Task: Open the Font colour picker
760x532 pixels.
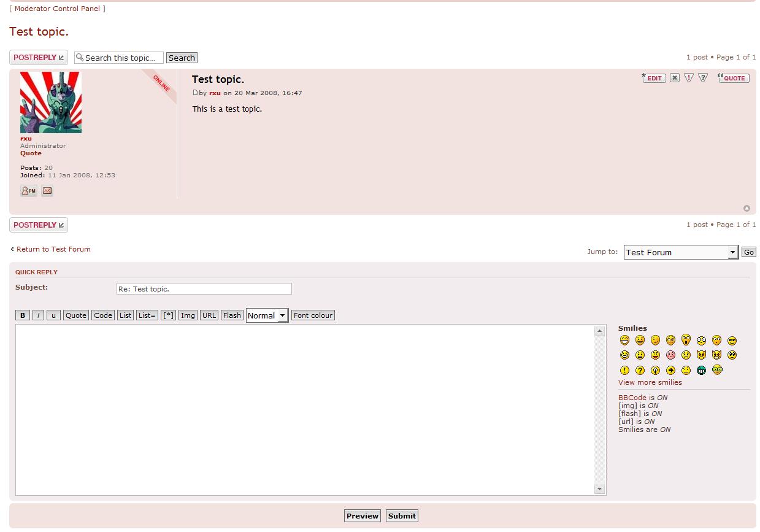Action: click(313, 315)
